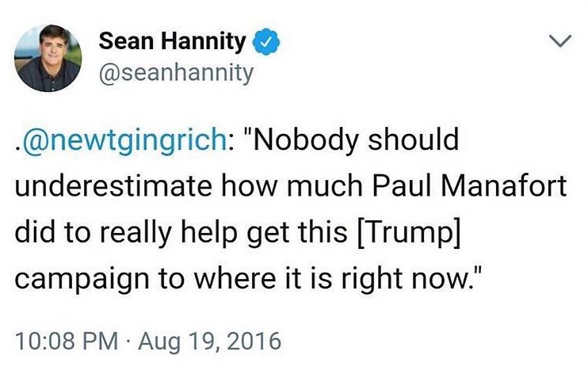Select the Aug 19, 2016 date
The width and height of the screenshot is (588, 367).
210,342
